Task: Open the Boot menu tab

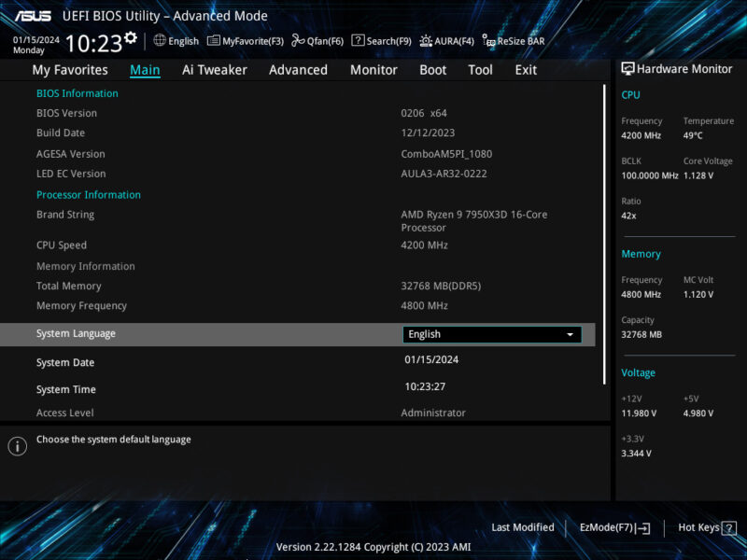Action: (x=432, y=69)
